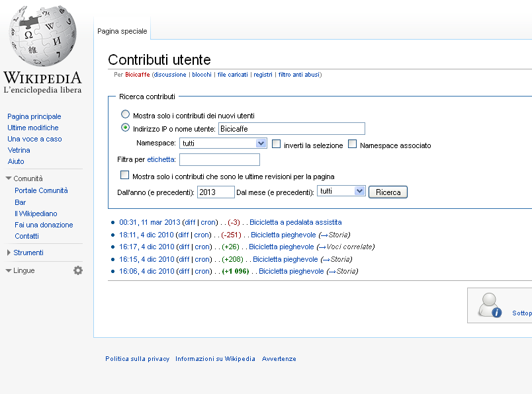The height and width of the screenshot is (394, 532).
Task: Open 'Politica sulla privacy' footer link
Action: [x=138, y=359]
